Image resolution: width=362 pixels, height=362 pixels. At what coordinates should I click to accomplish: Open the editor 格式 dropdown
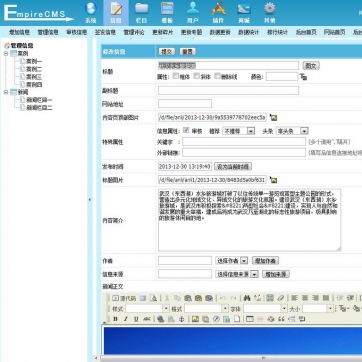pos(206,309)
